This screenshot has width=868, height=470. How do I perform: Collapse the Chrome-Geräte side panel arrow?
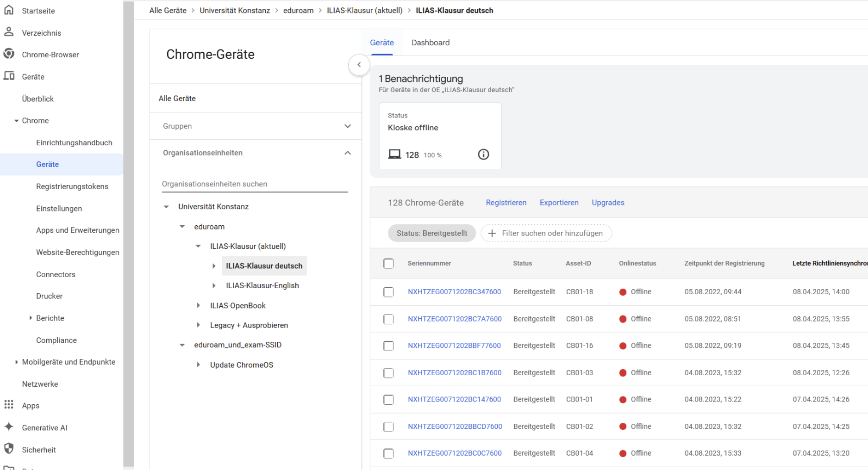[x=359, y=65]
